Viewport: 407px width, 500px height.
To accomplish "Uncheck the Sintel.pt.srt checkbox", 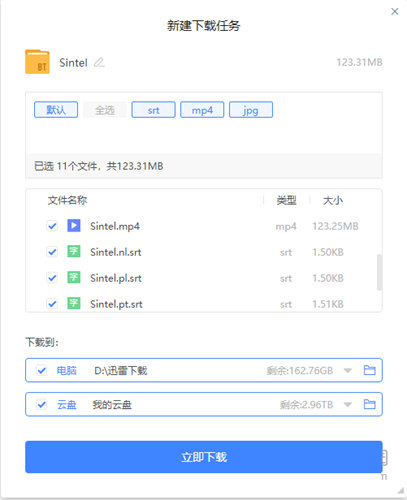I will point(52,304).
